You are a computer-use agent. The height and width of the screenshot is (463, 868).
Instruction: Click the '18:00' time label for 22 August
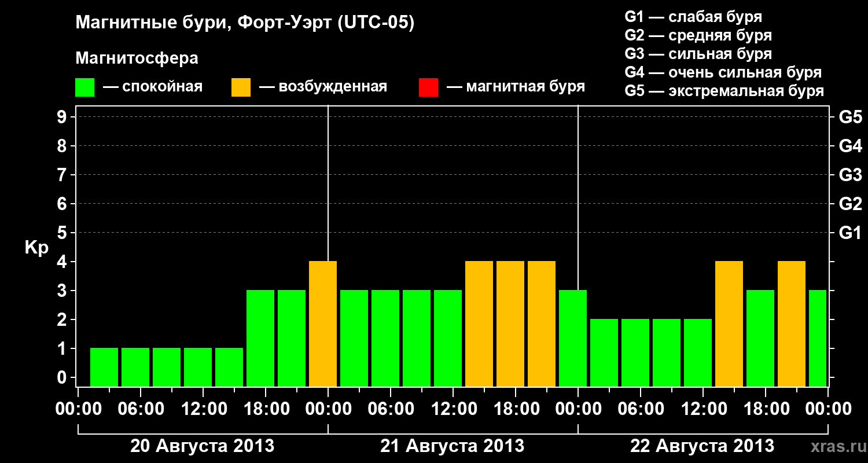pos(766,409)
